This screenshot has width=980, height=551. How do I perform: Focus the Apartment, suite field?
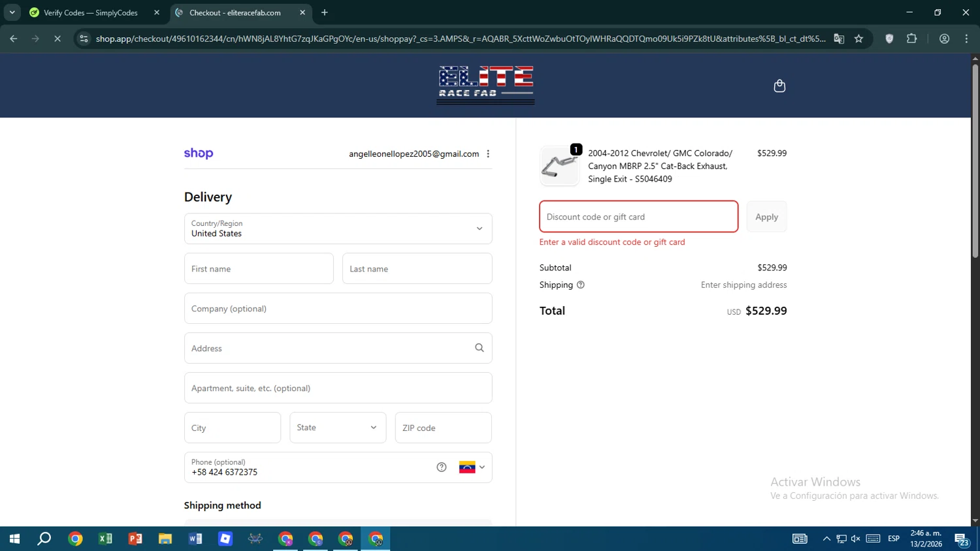[x=338, y=388]
